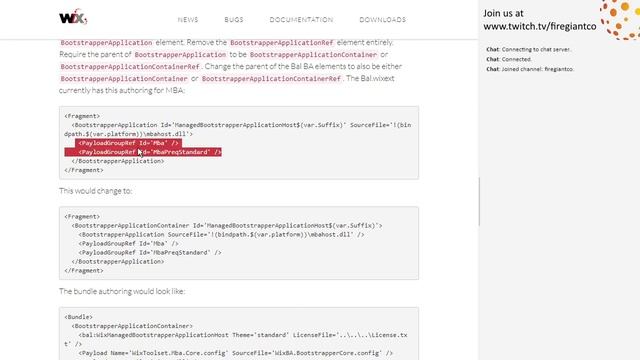The image size is (640, 360).
Task: Click BootstrapperApplicationContainer Id line in second code block
Action: click(227, 225)
